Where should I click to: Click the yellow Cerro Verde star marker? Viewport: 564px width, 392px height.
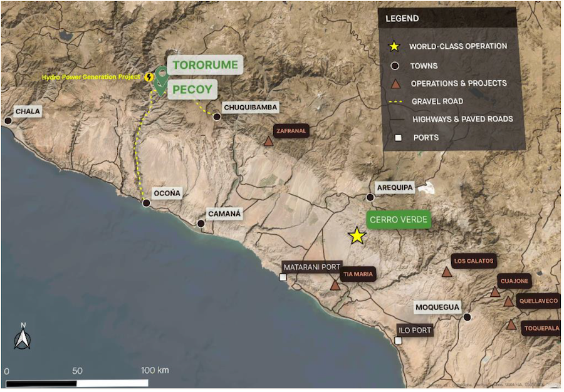[x=356, y=235]
